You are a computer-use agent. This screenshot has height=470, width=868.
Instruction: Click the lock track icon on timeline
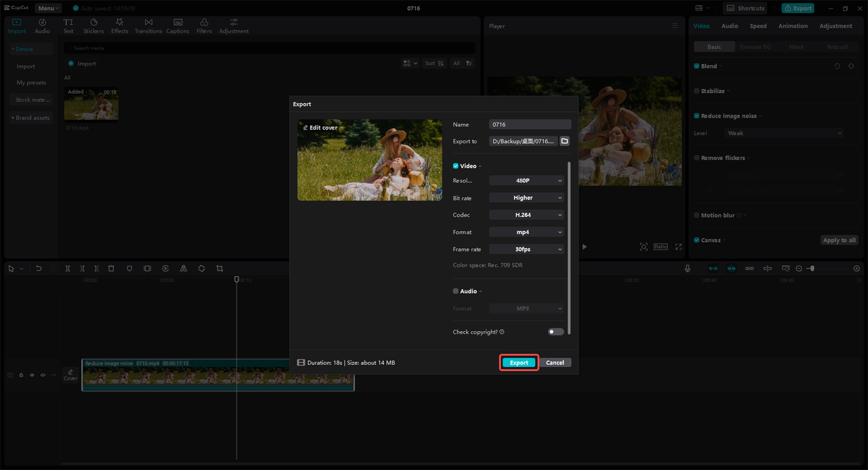tap(21, 375)
